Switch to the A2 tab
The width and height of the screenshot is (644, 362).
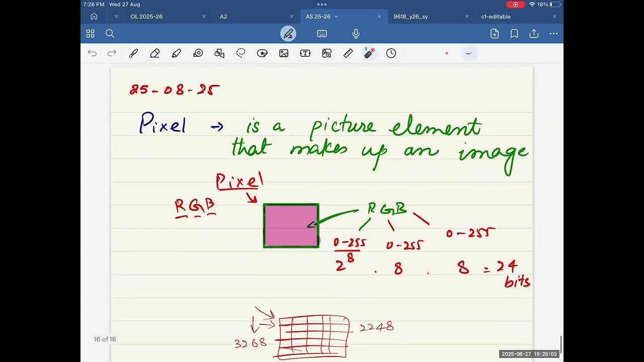click(223, 17)
